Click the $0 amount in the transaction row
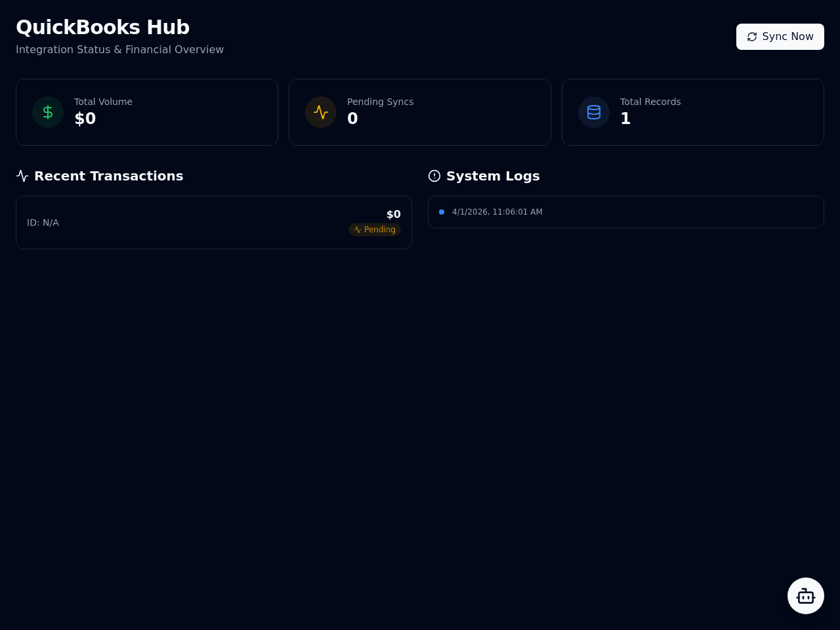Viewport: 840px width, 630px height. coord(394,215)
